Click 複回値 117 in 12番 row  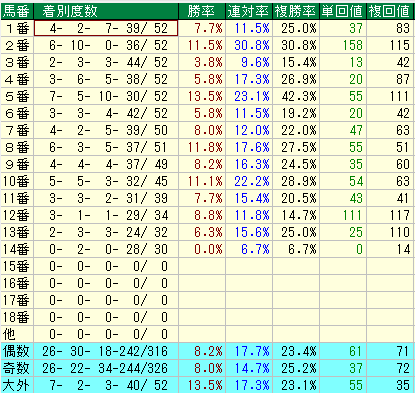coord(390,215)
